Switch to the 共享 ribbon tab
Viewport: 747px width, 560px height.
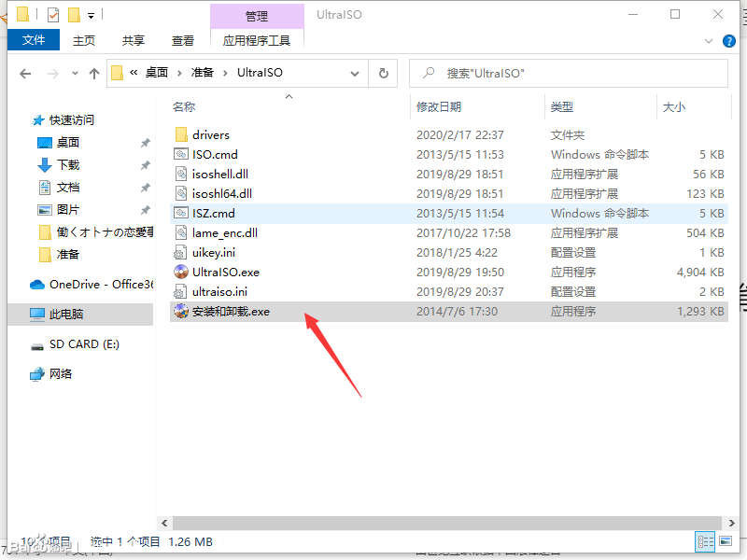pos(134,40)
